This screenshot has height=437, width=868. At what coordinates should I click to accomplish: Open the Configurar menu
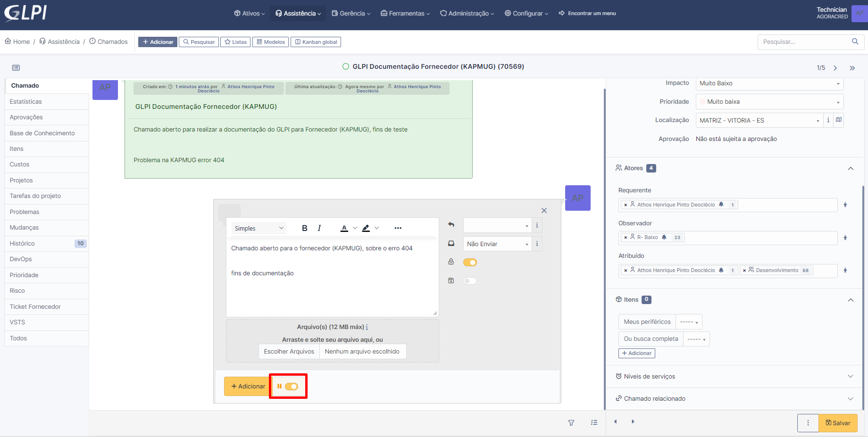526,13
